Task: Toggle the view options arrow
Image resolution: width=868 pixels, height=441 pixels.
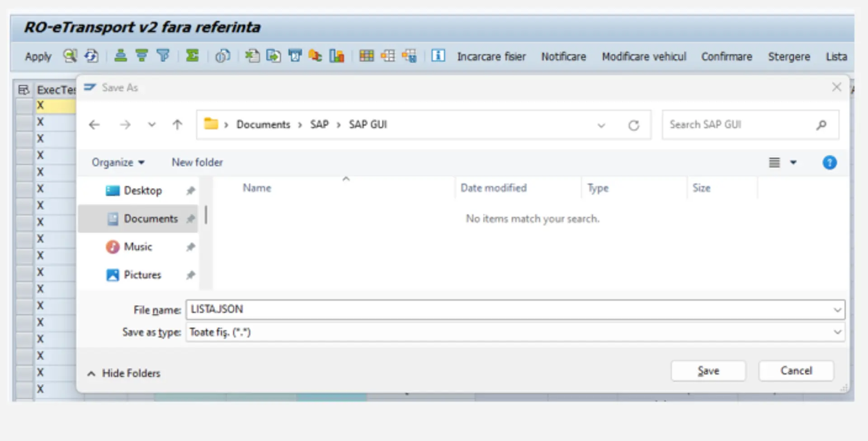Action: pyautogui.click(x=793, y=162)
